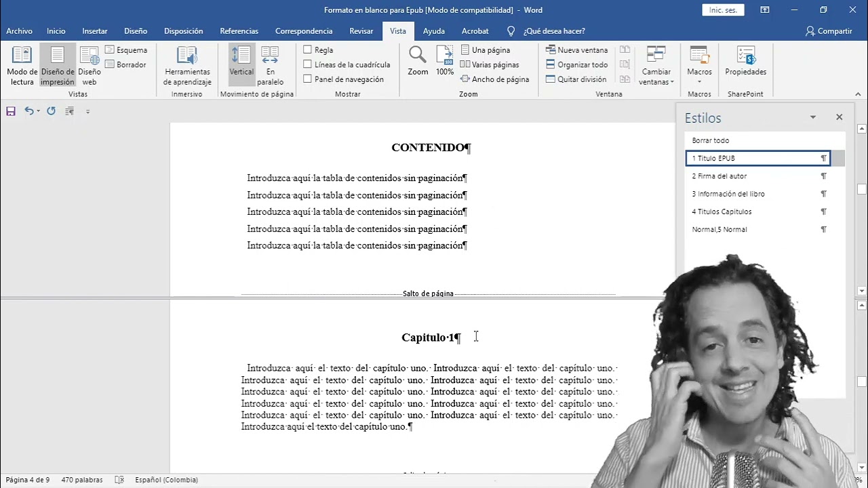Click the Ayuda tab
The height and width of the screenshot is (488, 868).
434,31
